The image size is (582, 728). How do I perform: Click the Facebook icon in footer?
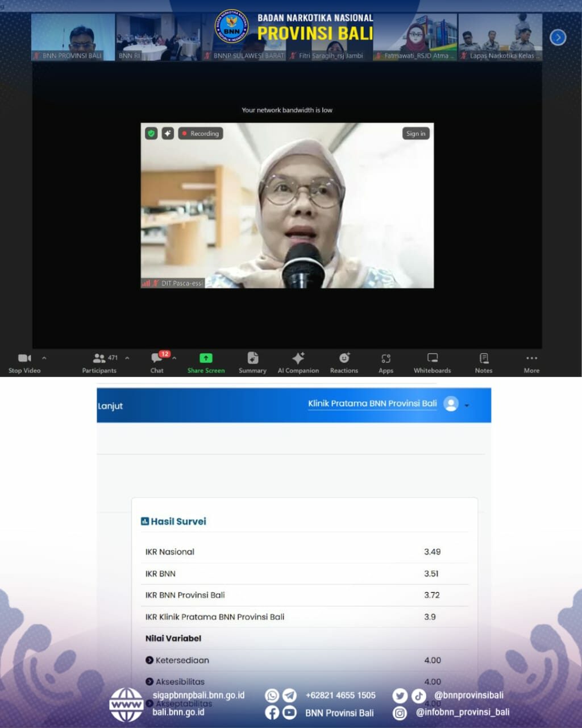pos(272,713)
